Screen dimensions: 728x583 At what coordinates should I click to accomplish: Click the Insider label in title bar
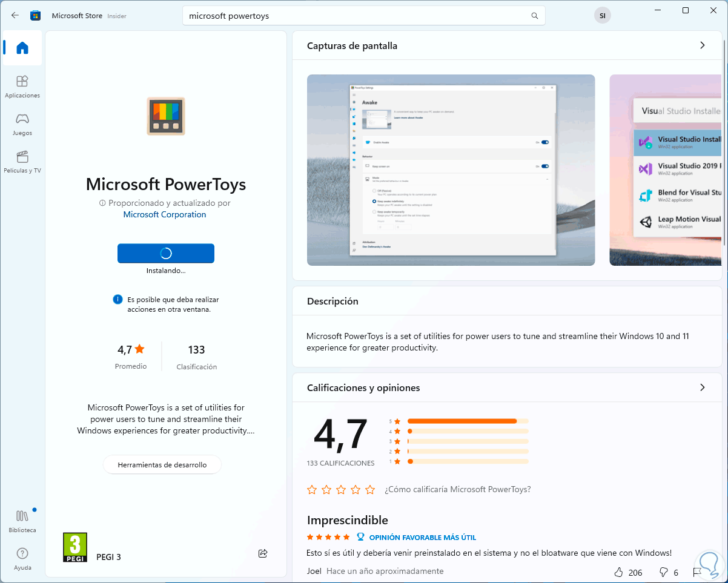pos(117,16)
